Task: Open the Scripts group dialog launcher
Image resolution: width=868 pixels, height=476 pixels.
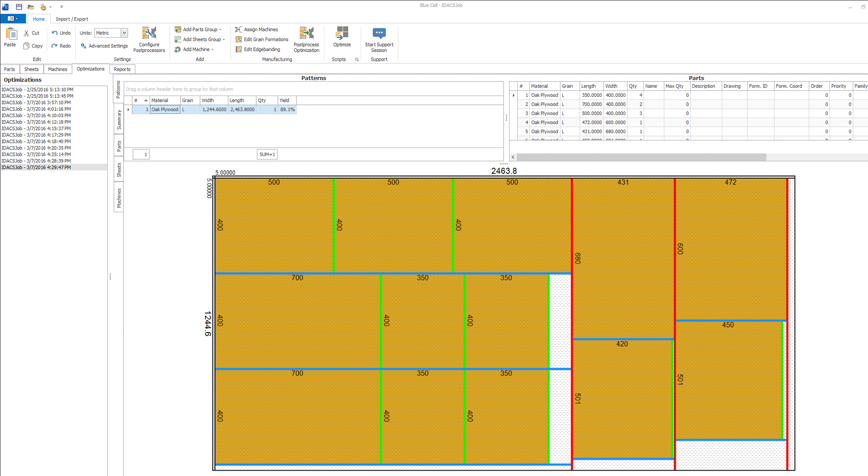Action: click(x=357, y=60)
